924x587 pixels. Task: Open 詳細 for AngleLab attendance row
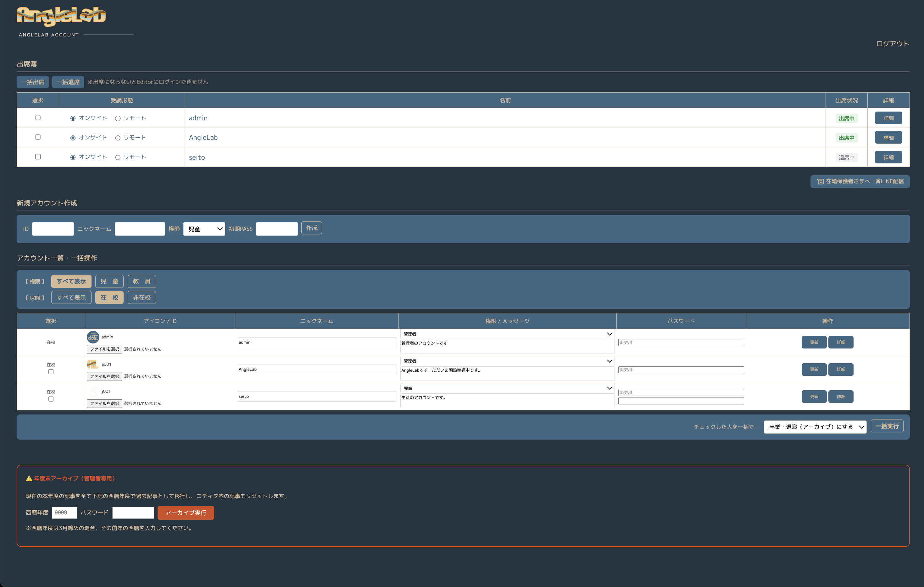(888, 138)
